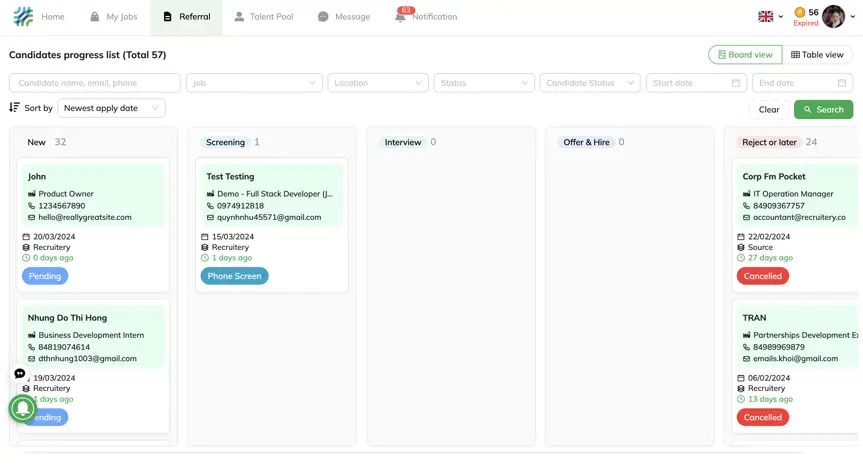Click Business Development Intern job title

[91, 335]
